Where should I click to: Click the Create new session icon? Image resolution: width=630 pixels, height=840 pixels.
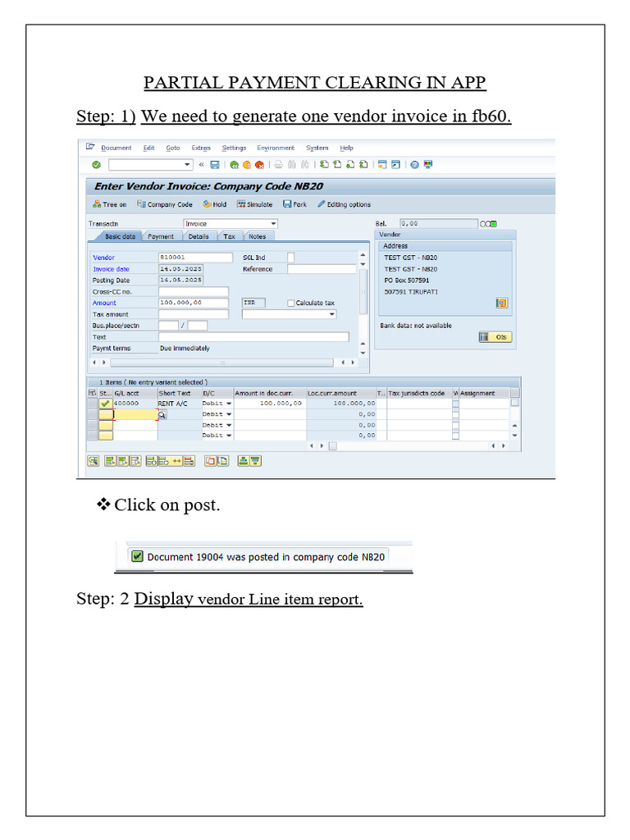[x=382, y=164]
